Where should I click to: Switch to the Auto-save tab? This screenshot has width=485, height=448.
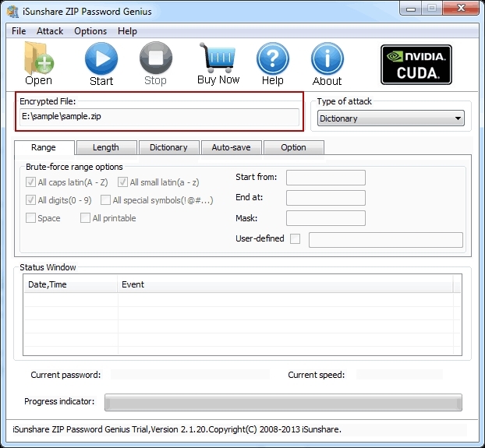tap(231, 147)
